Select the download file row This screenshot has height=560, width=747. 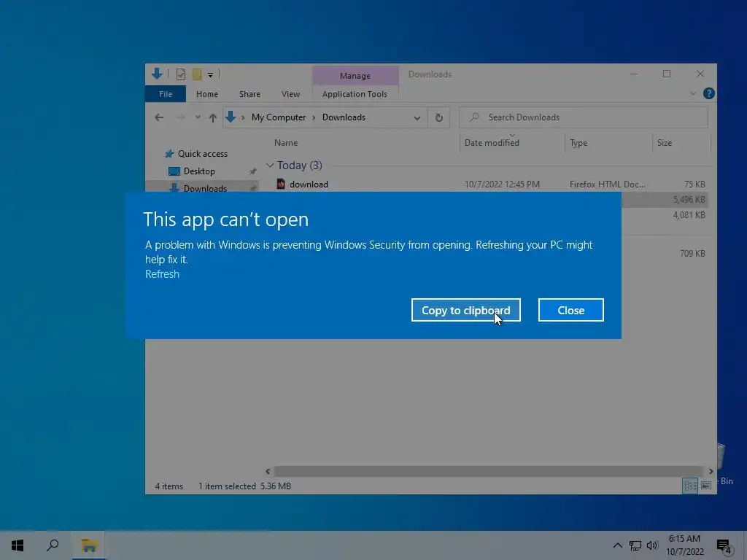point(491,184)
